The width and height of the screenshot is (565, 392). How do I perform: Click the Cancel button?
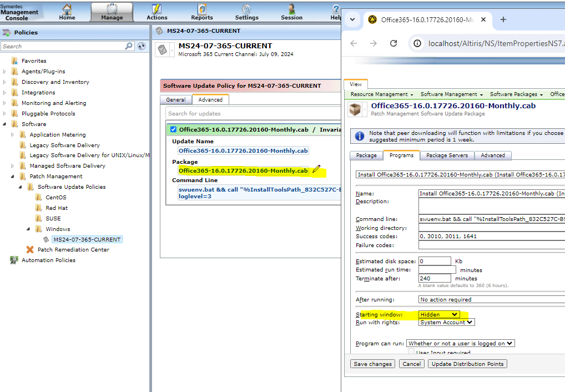click(x=411, y=364)
